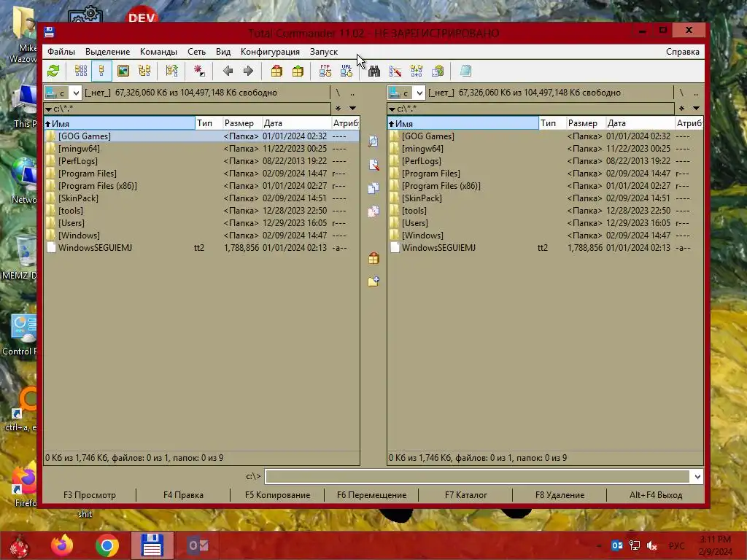The width and height of the screenshot is (747, 560).
Task: Open Google Chrome from the taskbar
Action: tap(107, 545)
